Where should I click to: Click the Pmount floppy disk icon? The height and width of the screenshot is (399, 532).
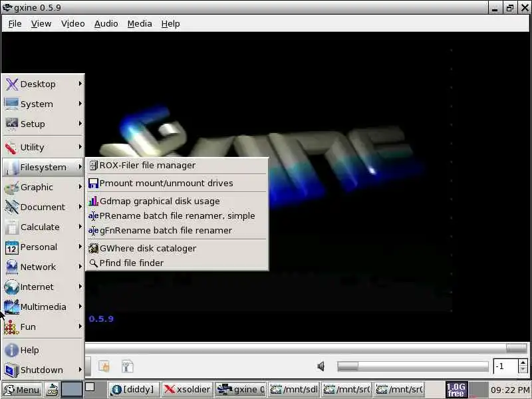(x=93, y=184)
